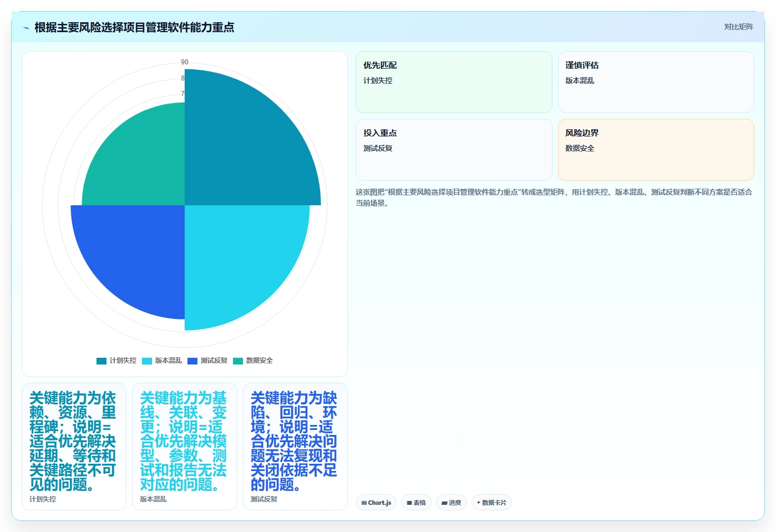This screenshot has width=776, height=532.
Task: Select the 投入重点 matrix card
Action: point(454,150)
